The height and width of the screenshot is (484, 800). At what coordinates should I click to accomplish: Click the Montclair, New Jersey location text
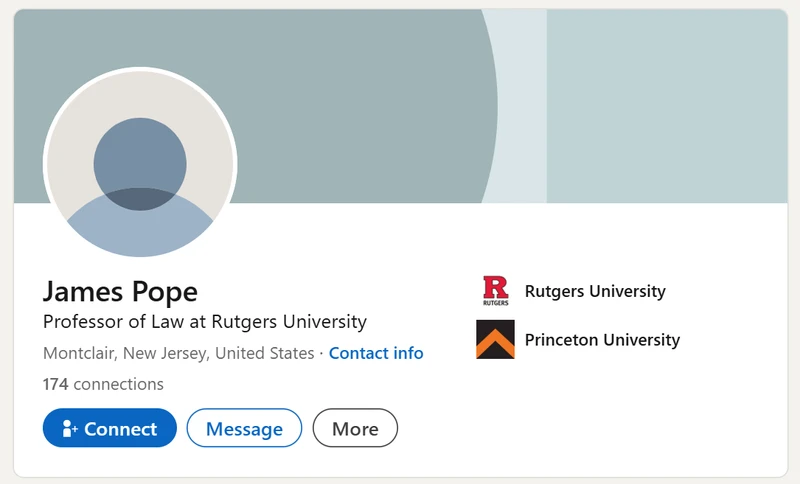(179, 353)
